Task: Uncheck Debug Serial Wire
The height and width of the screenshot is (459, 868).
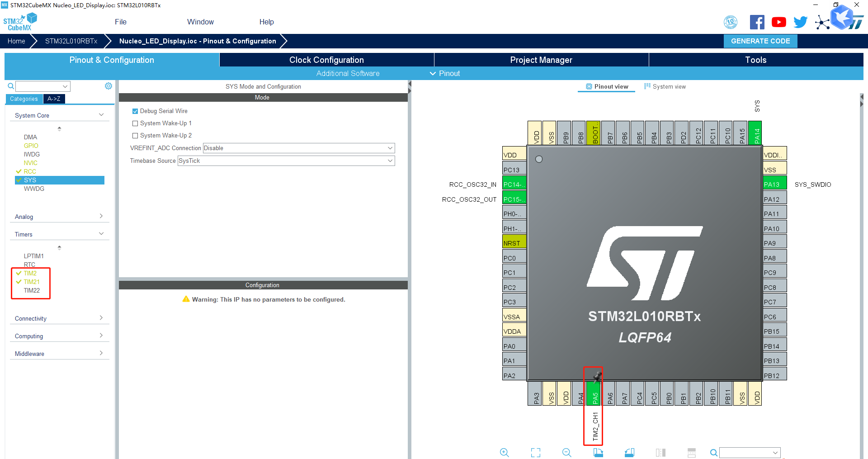Action: pos(135,111)
